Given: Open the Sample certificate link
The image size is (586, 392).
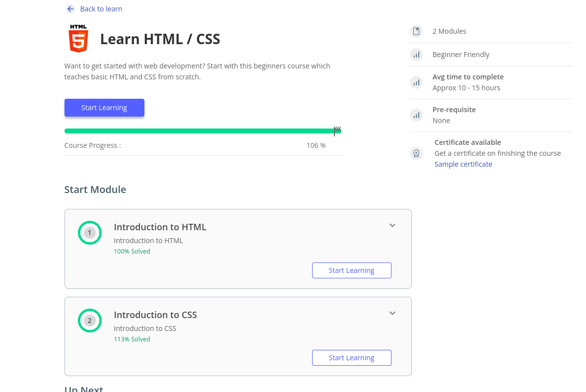Looking at the screenshot, I should [463, 164].
